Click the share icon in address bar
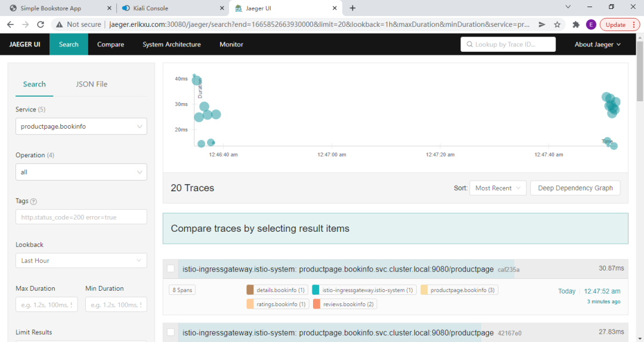This screenshot has height=342, width=644. [x=541, y=24]
